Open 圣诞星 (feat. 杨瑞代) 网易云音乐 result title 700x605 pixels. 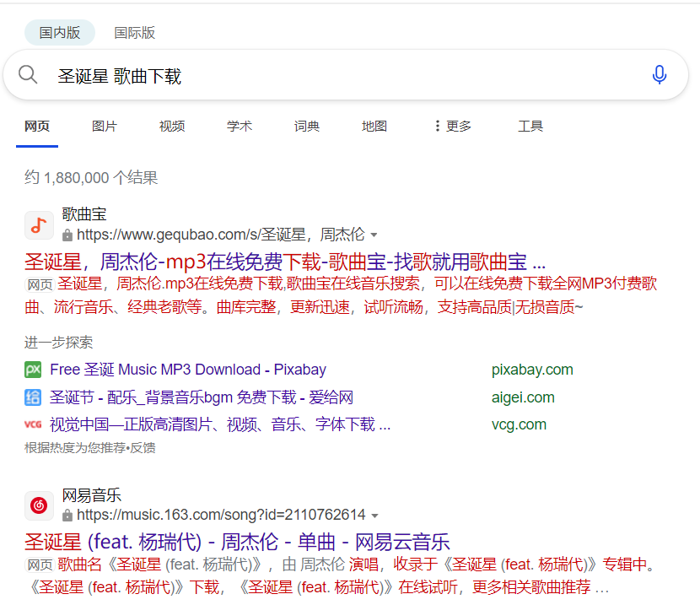pos(237,542)
